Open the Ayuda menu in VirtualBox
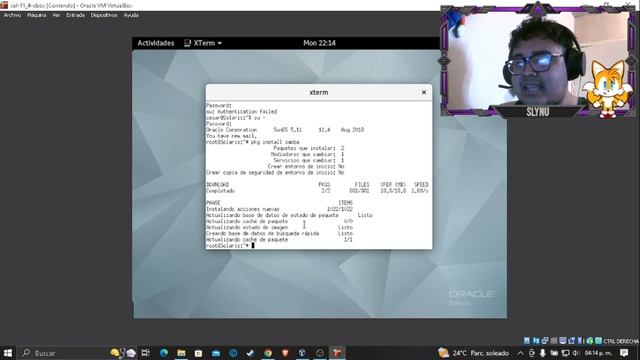Viewport: 640px width, 360px height. coord(131,15)
